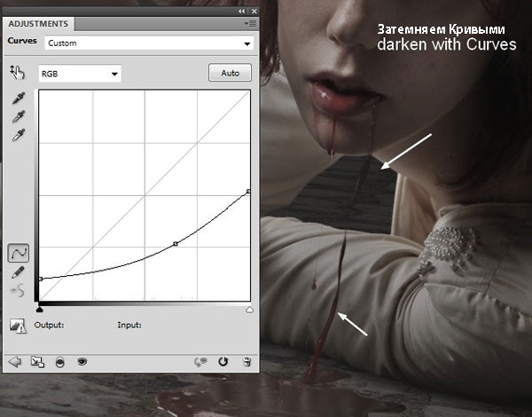Select the lower-left curve endpoint
Screen dimensions: 532x417
[x=41, y=279]
